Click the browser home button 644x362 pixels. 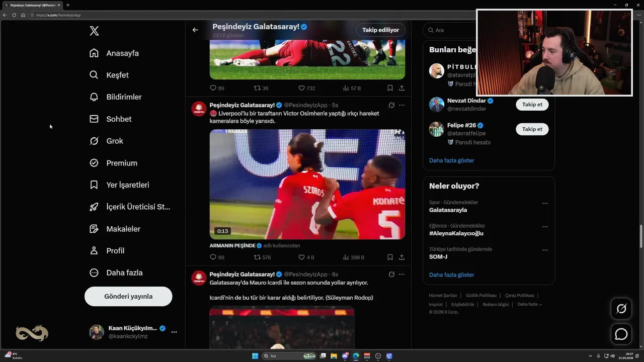pyautogui.click(x=23, y=15)
